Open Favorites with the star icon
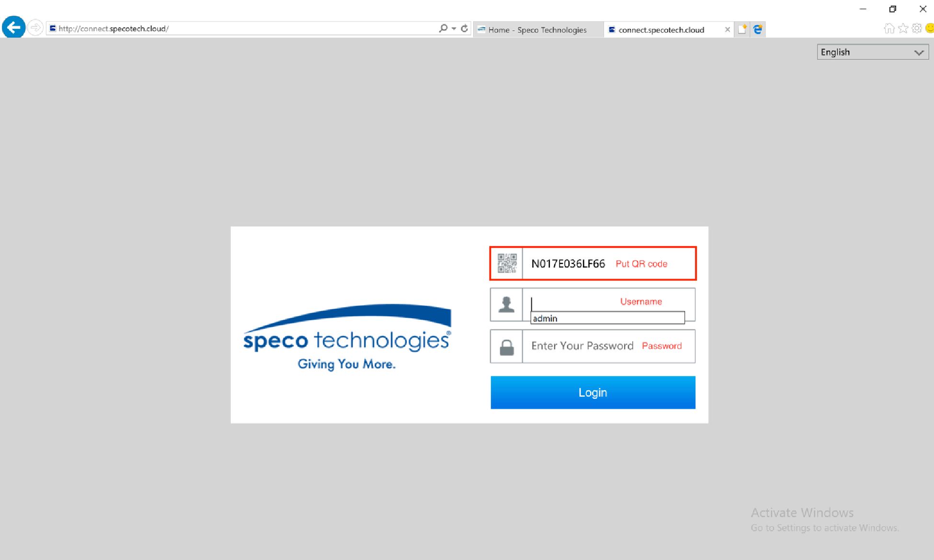Image resolution: width=934 pixels, height=560 pixels. click(x=903, y=29)
